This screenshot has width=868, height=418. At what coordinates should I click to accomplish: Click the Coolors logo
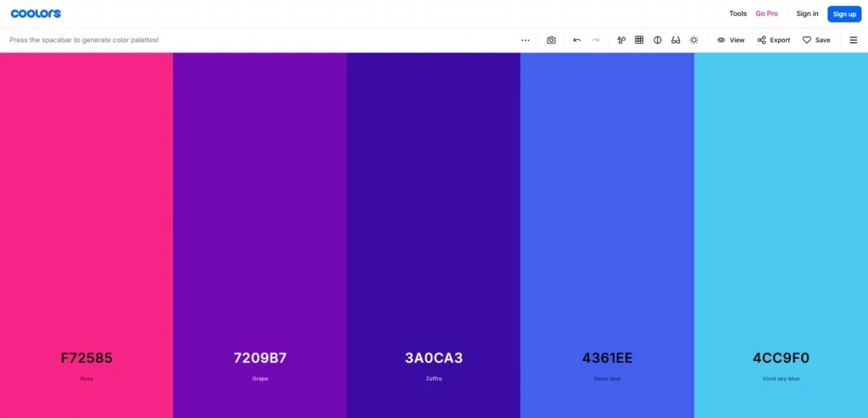[x=36, y=14]
